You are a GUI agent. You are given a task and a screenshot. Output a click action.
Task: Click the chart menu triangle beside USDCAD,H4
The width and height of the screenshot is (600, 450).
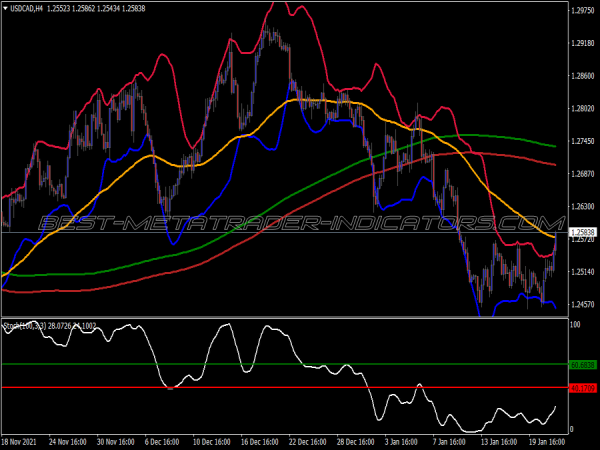(5, 8)
